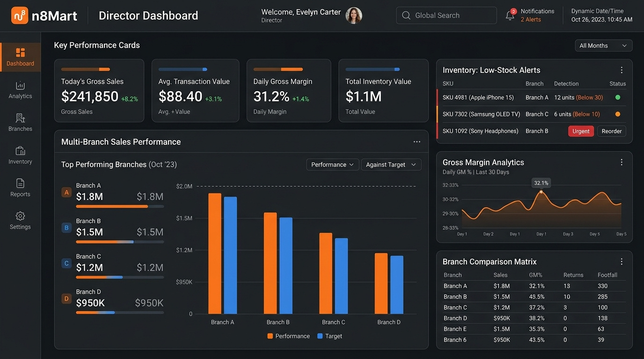Select the Today's Gross Sales card
This screenshot has width=644, height=359.
click(99, 91)
